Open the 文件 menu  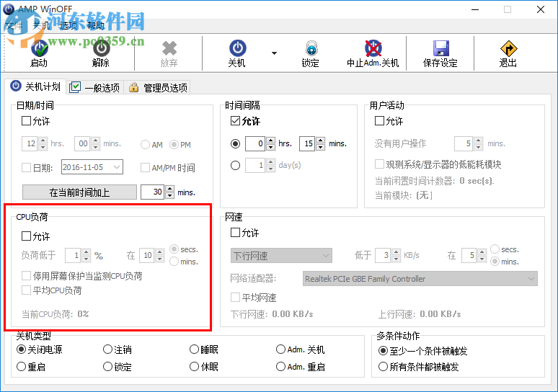14,25
